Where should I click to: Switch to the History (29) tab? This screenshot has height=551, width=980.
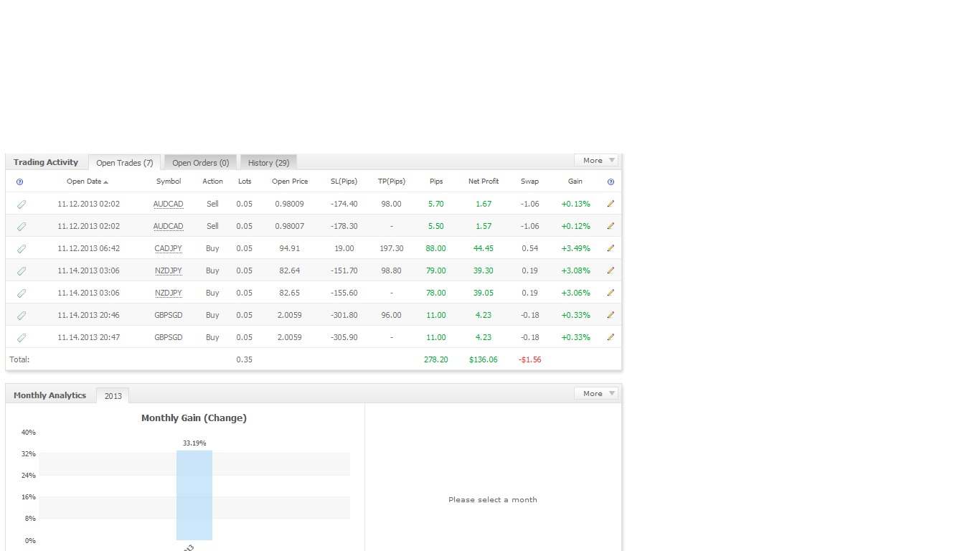pyautogui.click(x=269, y=163)
